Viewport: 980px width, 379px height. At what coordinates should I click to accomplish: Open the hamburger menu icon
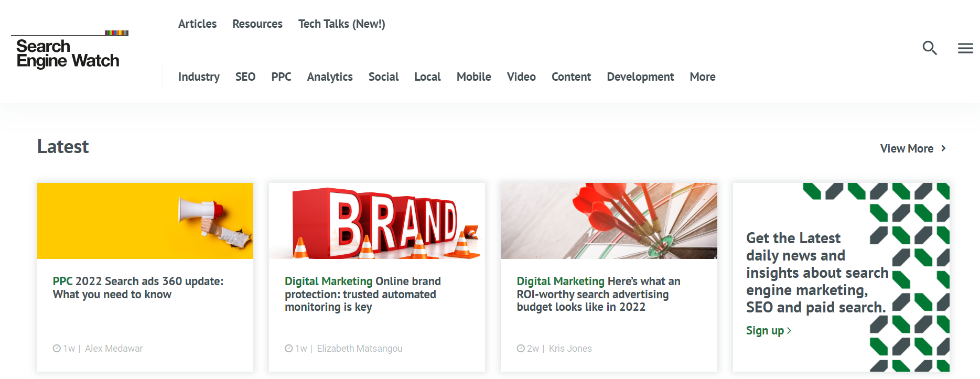[965, 48]
